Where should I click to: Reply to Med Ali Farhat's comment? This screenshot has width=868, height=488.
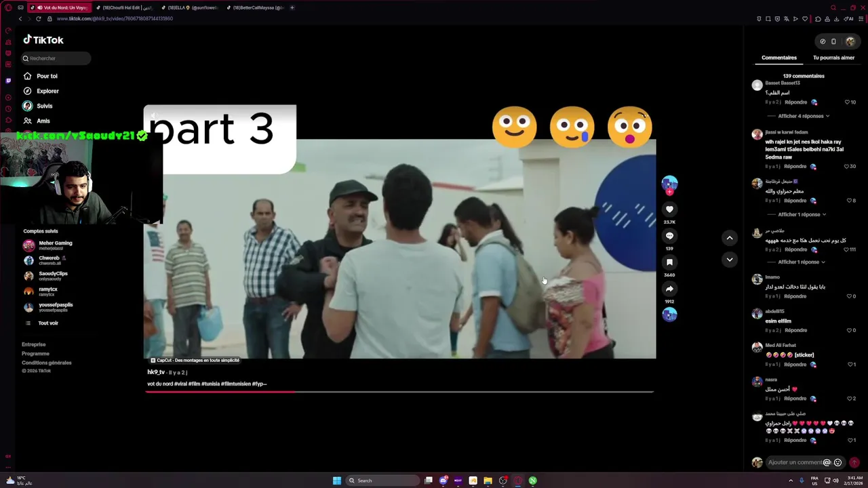795,365
